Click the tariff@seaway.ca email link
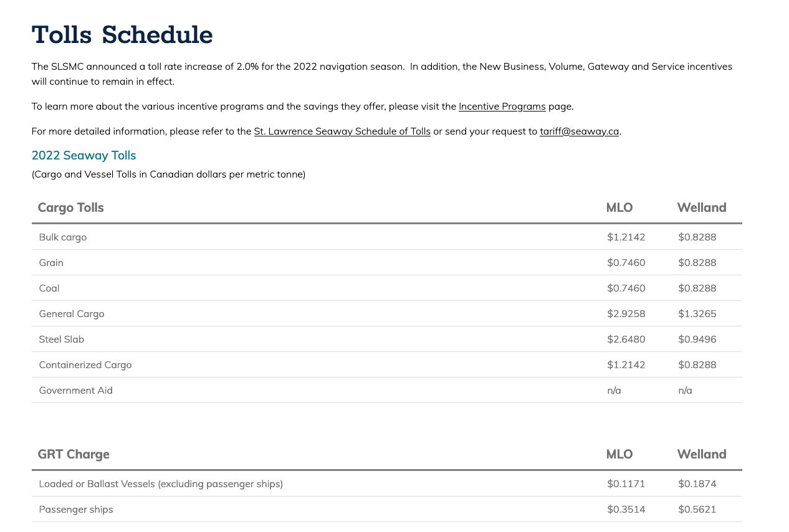The image size is (789, 532). (x=579, y=131)
